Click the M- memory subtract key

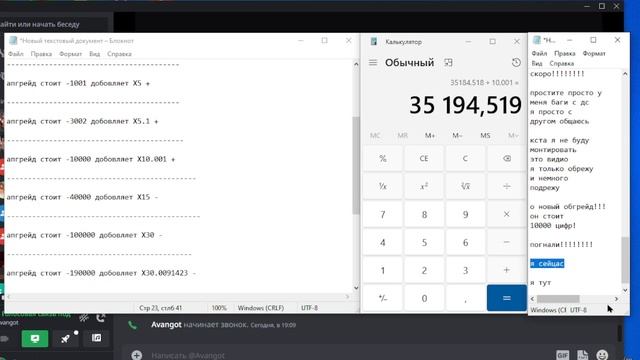457,135
